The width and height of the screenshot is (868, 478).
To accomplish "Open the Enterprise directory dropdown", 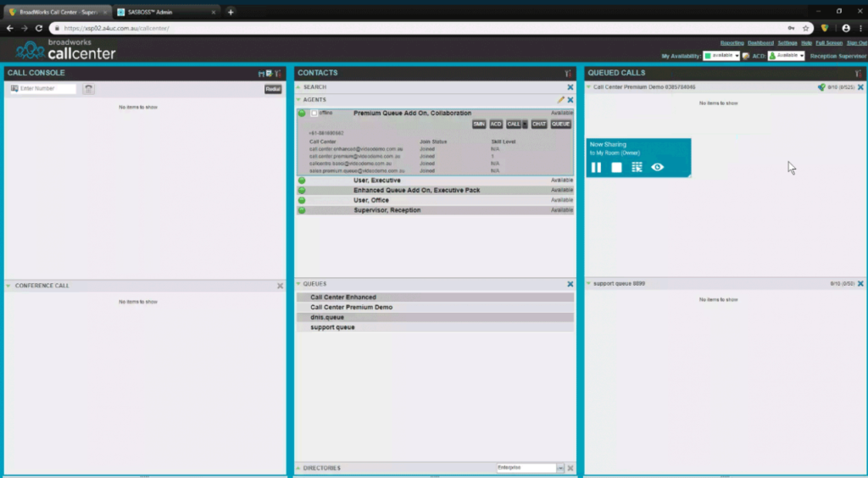I will click(x=560, y=468).
